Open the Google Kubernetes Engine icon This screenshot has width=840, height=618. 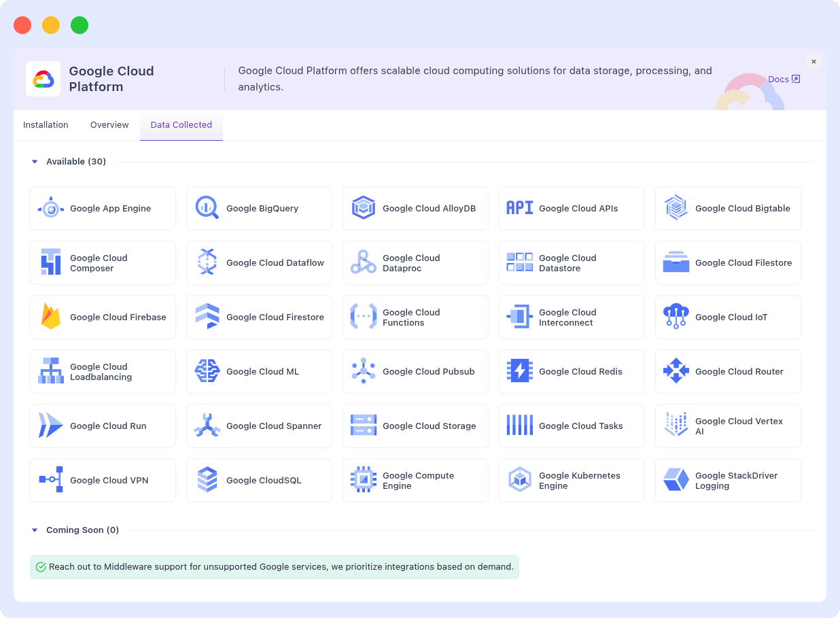click(519, 480)
